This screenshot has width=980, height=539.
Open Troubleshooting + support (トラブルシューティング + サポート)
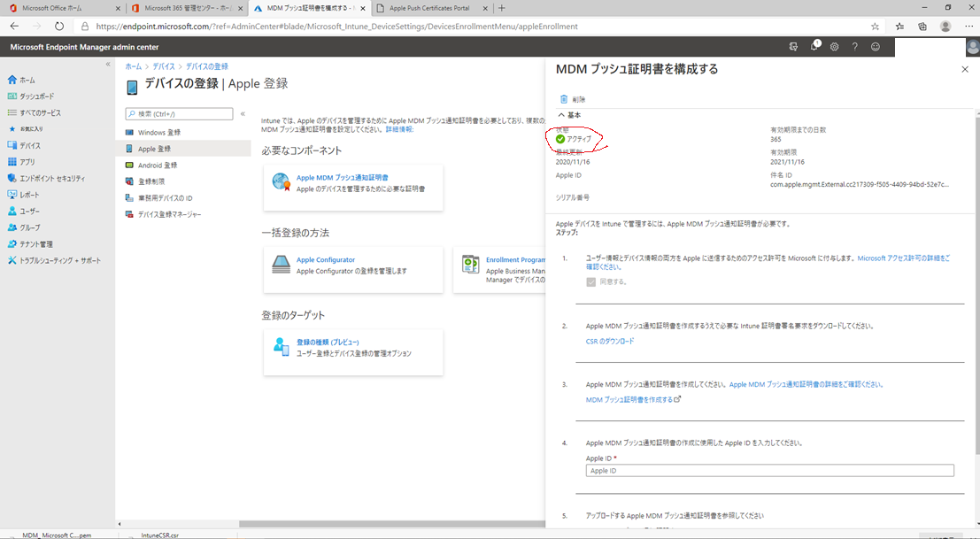(x=54, y=260)
